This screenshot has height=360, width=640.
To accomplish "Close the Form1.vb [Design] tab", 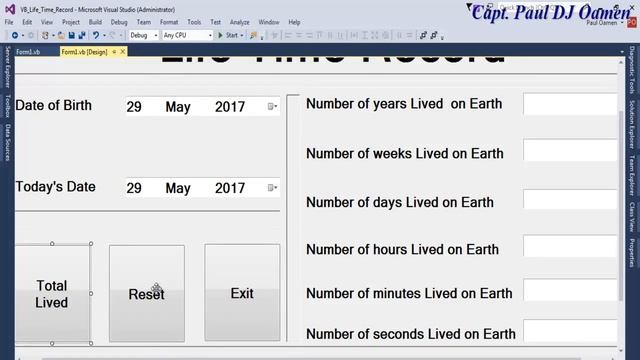I will coord(122,52).
